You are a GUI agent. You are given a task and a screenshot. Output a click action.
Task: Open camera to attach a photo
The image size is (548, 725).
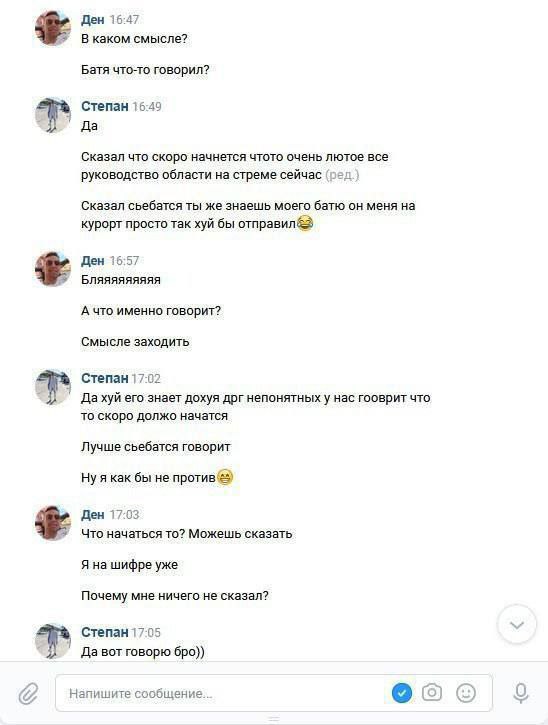click(x=431, y=693)
